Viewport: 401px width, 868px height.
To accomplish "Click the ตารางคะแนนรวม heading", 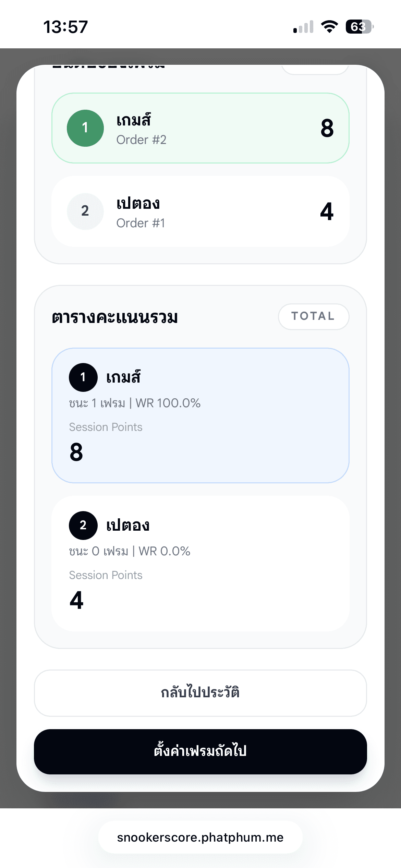I will pyautogui.click(x=115, y=317).
